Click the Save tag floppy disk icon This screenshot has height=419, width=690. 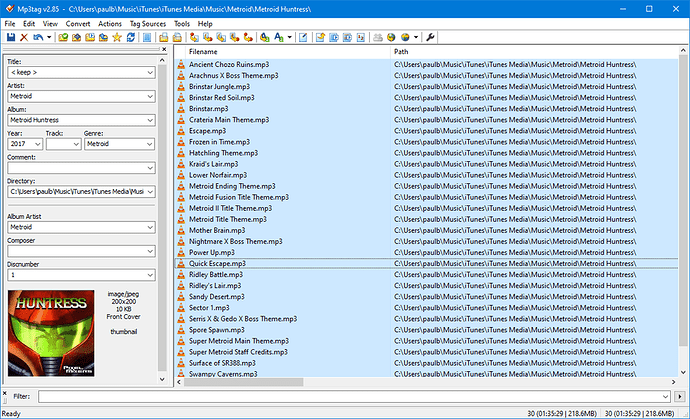coord(10,37)
